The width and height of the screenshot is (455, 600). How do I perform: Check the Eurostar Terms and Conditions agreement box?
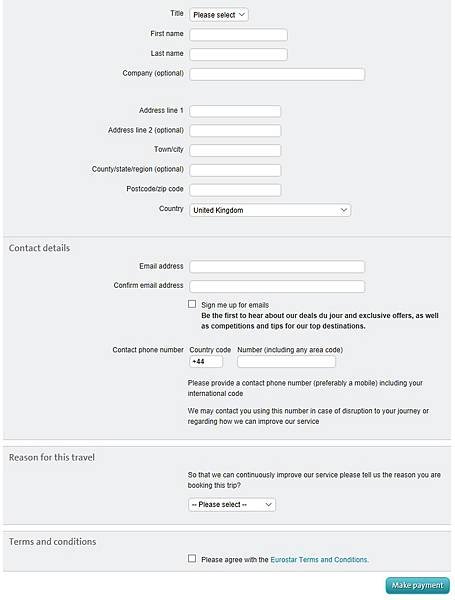point(192,559)
